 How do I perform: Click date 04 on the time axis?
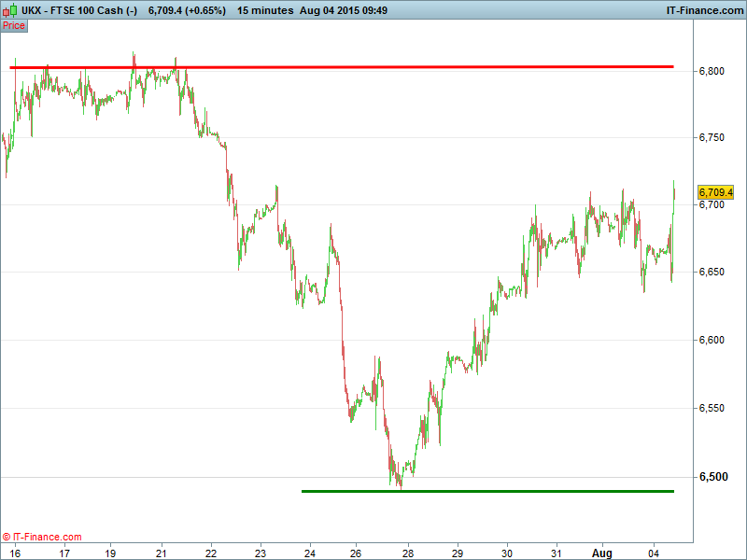point(658,552)
